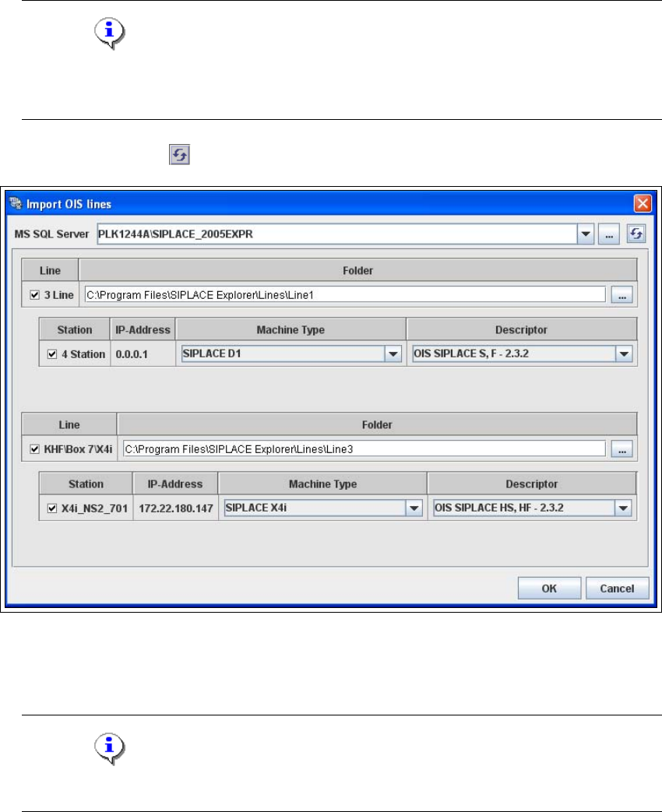Screen dimensions: 662x812
Task: Click the Import OIS lines title bar icon
Action: [x=16, y=203]
